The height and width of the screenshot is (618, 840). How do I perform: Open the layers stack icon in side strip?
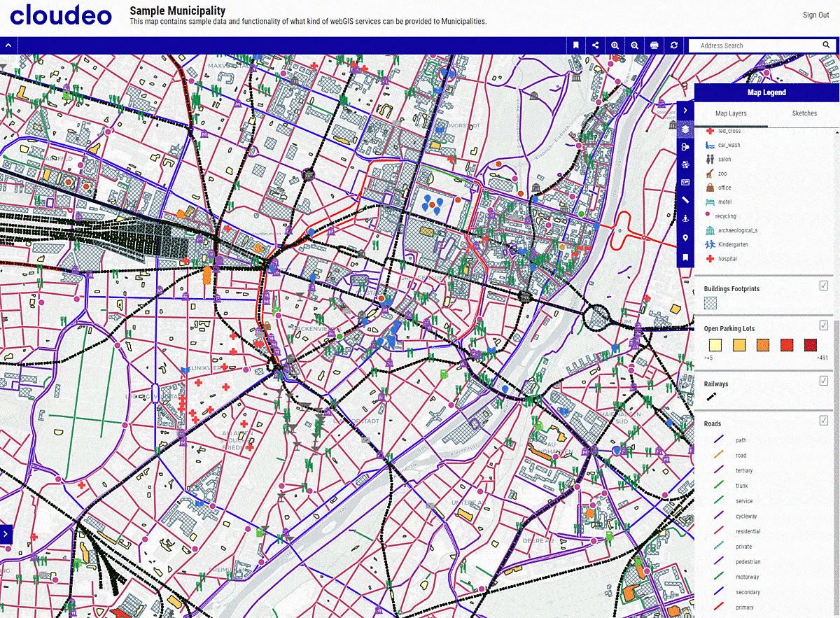click(x=685, y=129)
